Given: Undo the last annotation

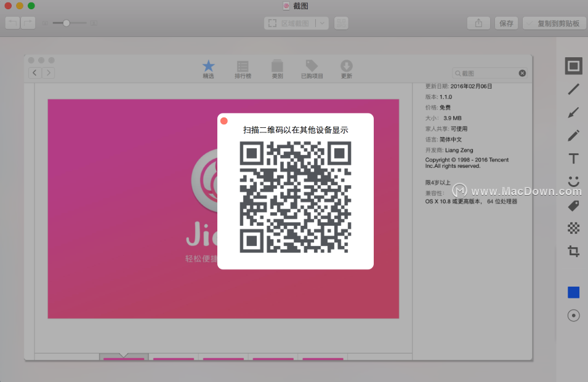Looking at the screenshot, I should tap(13, 23).
